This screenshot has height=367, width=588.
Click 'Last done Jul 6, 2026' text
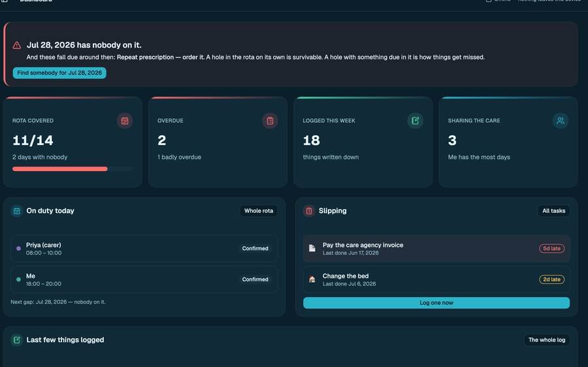pyautogui.click(x=349, y=284)
